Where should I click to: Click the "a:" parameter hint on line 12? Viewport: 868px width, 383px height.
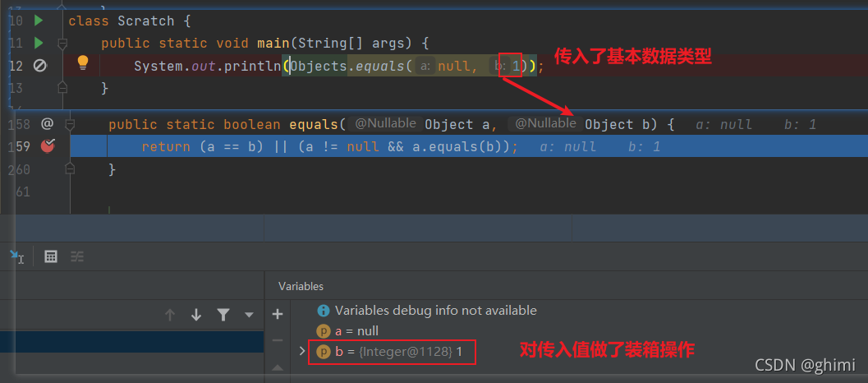tap(425, 67)
